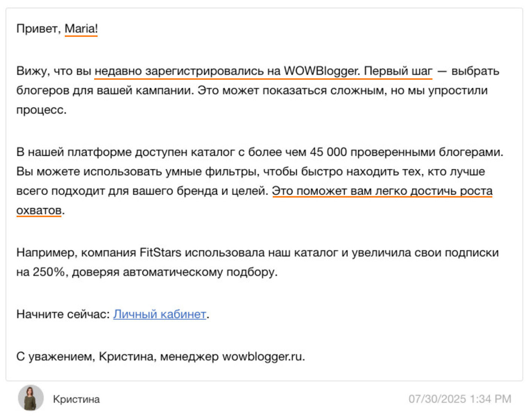Click the greeting word Привет

pos(37,29)
